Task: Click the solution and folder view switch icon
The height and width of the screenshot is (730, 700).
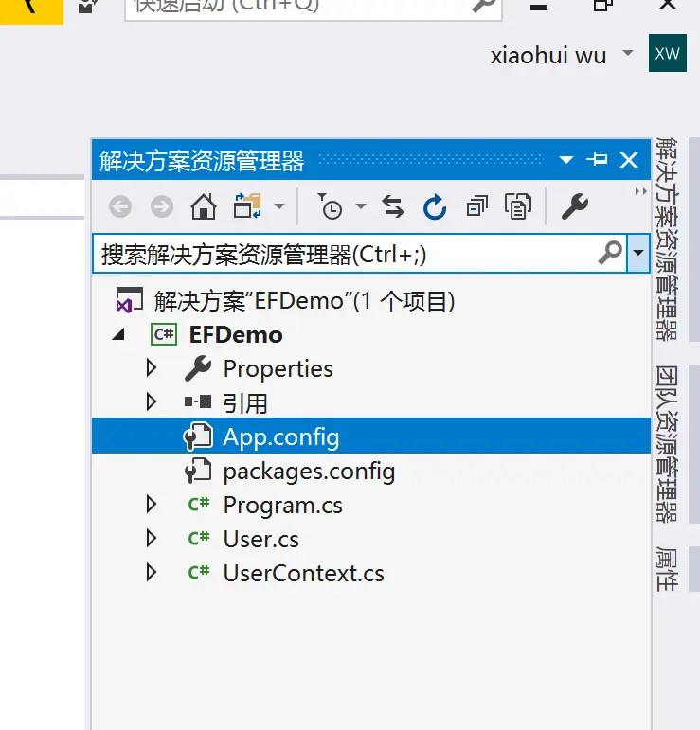Action: (247, 205)
